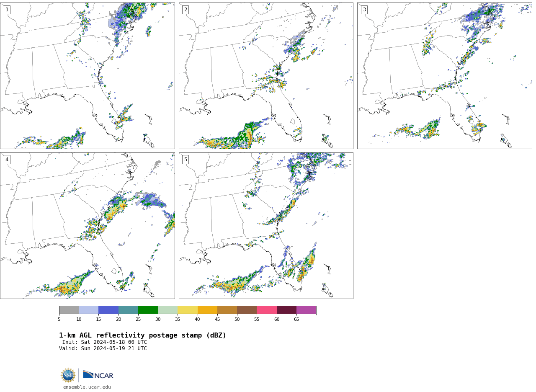Open ensemble member 4 reflectivity map
Viewport: 536px width, 392px height.
coord(88,226)
